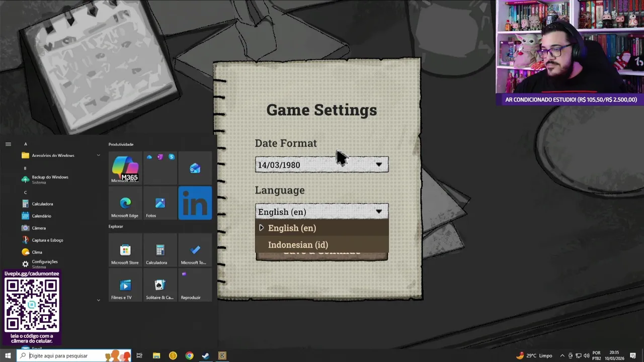This screenshot has width=644, height=362.
Task: Open the Fotos tile
Action: (x=160, y=203)
